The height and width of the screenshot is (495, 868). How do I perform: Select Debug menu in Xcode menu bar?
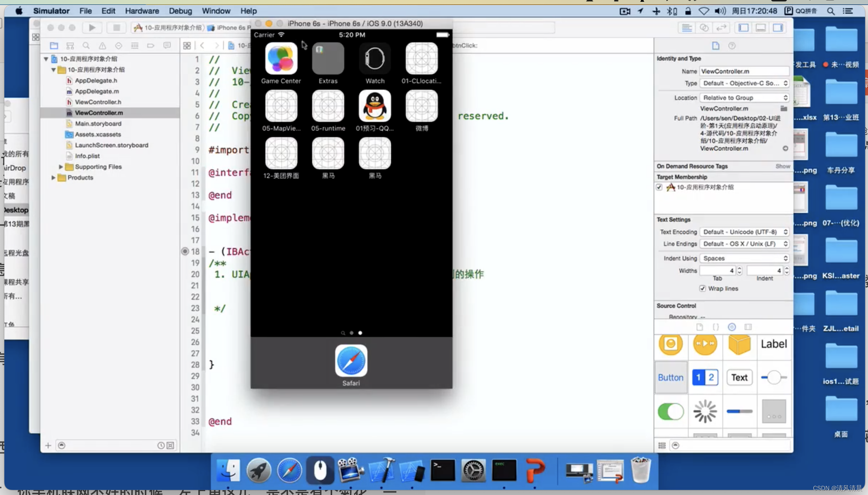coord(179,11)
